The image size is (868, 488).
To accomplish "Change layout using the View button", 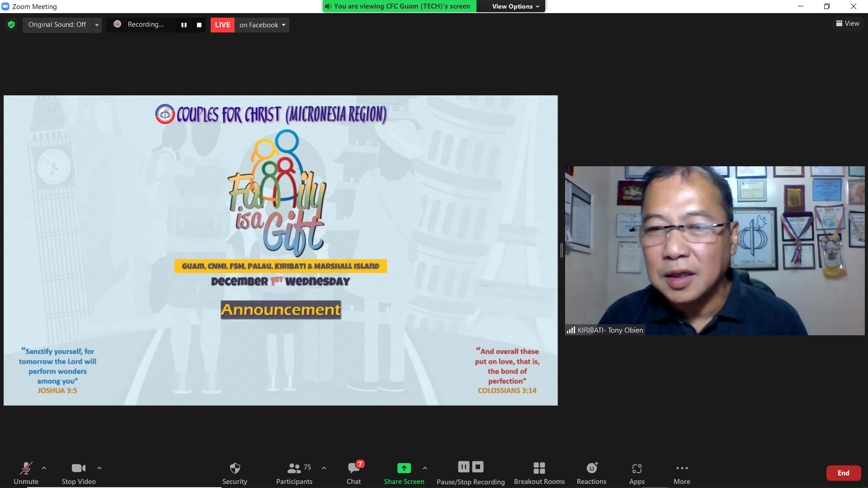I will point(848,23).
